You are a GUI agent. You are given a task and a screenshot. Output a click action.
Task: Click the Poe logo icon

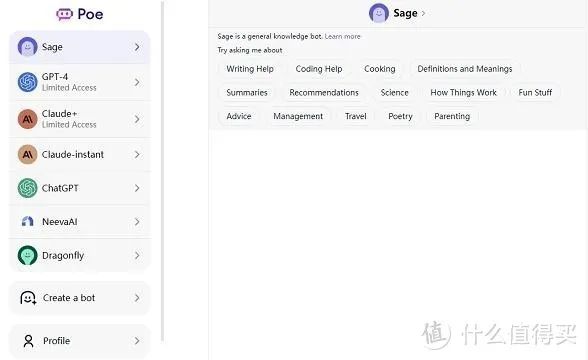tap(64, 14)
